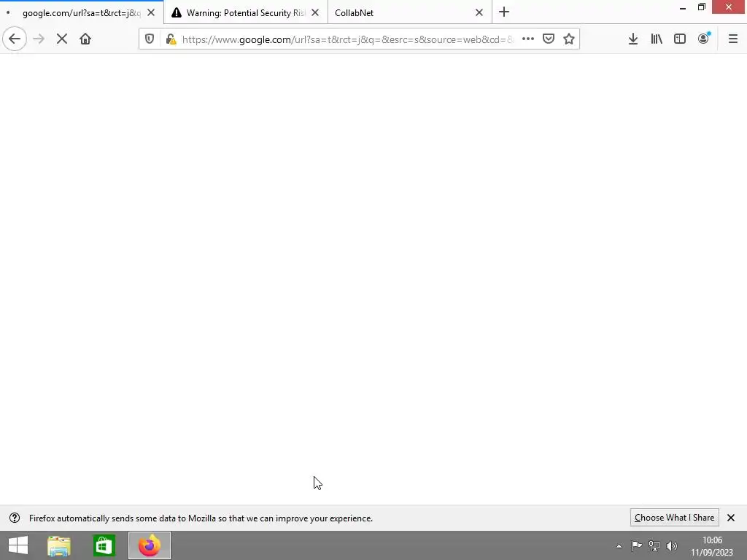Click Choose What I Share button
The width and height of the screenshot is (747, 560).
click(x=674, y=518)
